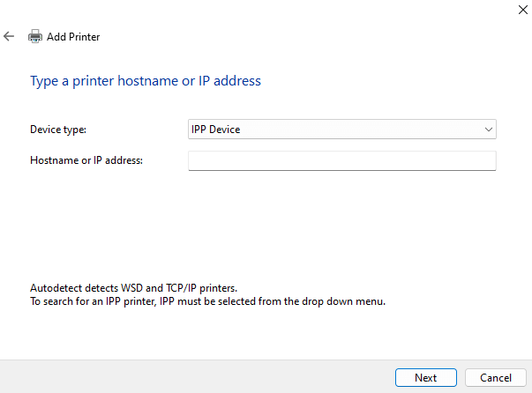
Task: Click the Autodetect WSD and TCP/IP note
Action: coord(133,288)
